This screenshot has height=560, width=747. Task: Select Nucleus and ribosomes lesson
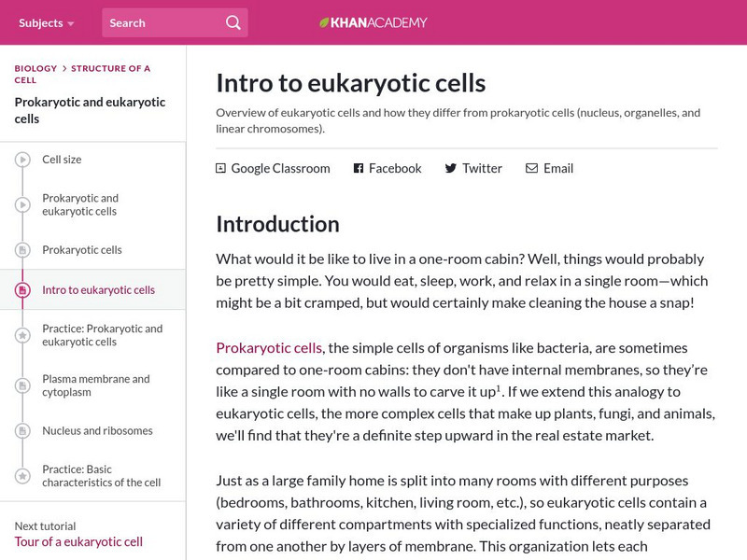pos(97,431)
